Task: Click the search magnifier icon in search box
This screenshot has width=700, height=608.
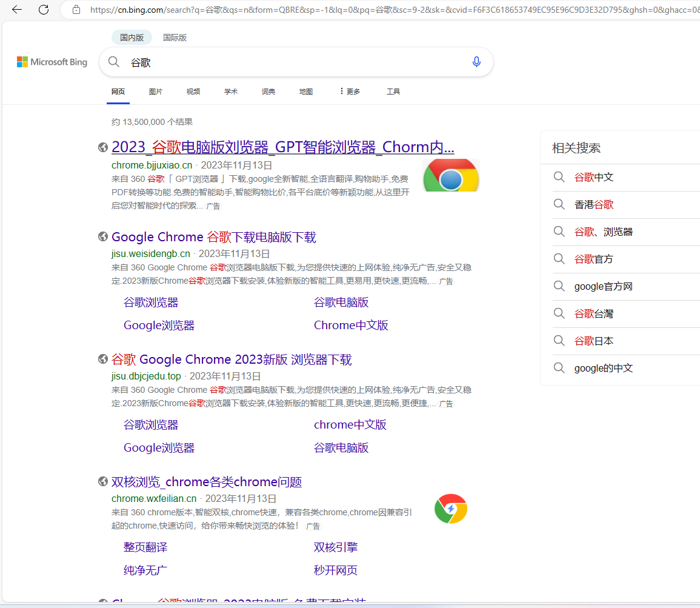Action: coord(114,62)
